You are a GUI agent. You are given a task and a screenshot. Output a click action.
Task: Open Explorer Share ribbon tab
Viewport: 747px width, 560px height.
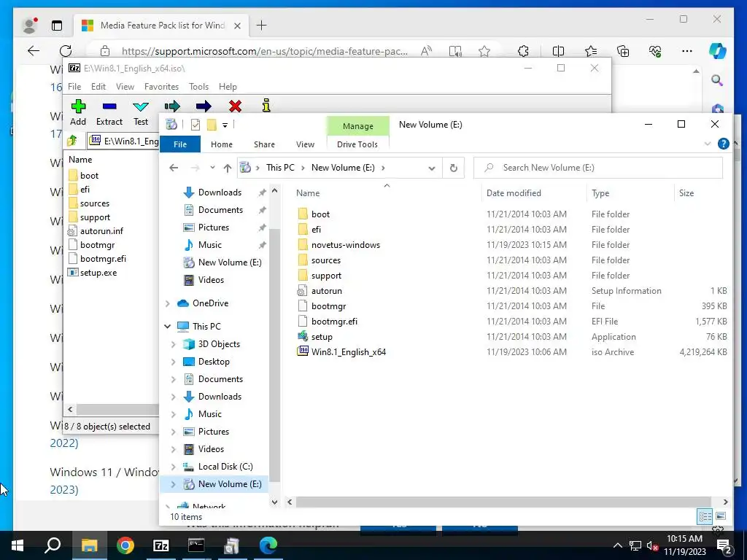point(264,144)
